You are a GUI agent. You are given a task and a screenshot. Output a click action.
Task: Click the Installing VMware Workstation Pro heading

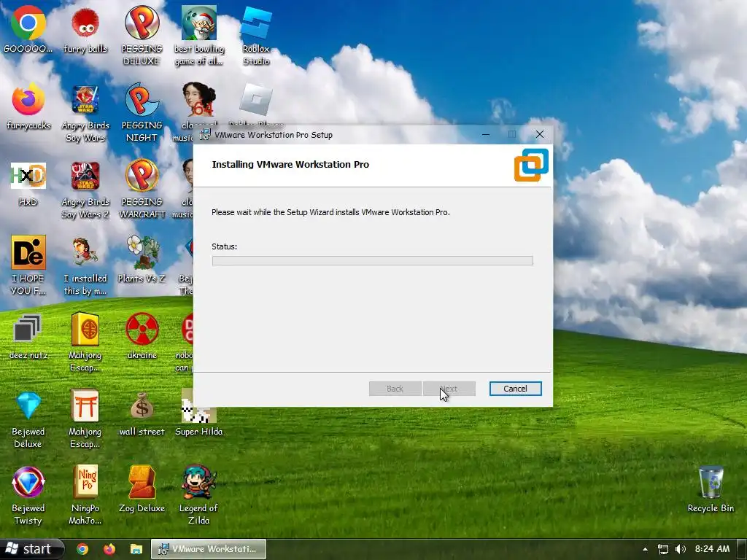(290, 164)
